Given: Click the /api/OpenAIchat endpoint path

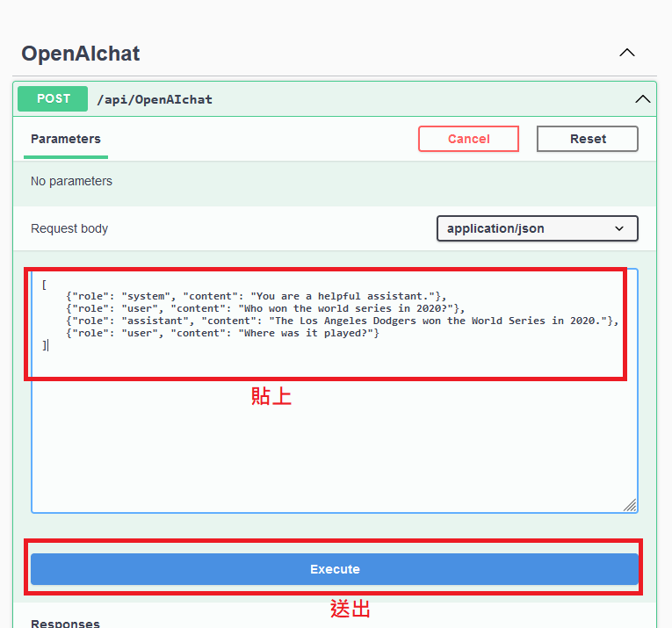Looking at the screenshot, I should [155, 99].
